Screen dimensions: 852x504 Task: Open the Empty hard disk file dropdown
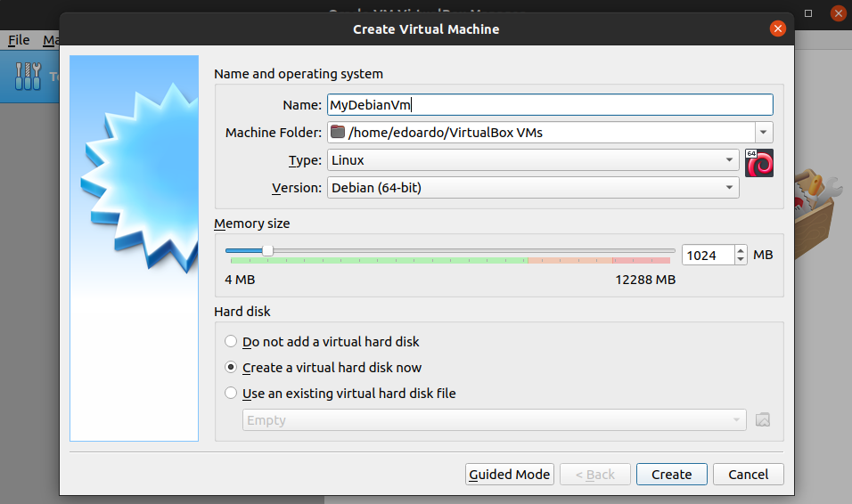tap(495, 419)
